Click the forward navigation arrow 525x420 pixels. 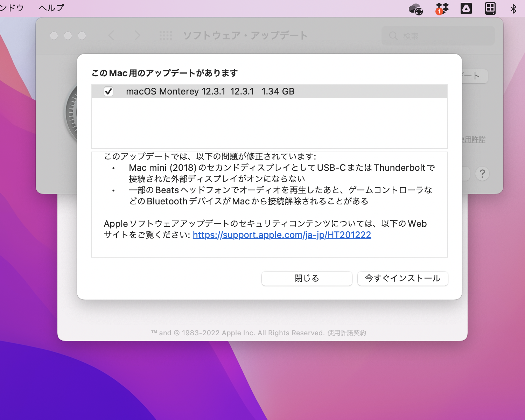click(137, 35)
